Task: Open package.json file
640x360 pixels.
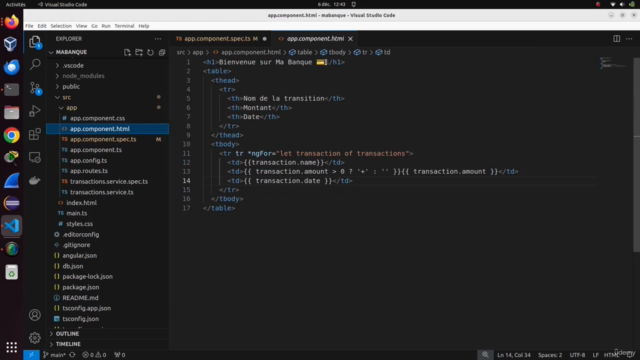Action: point(80,287)
